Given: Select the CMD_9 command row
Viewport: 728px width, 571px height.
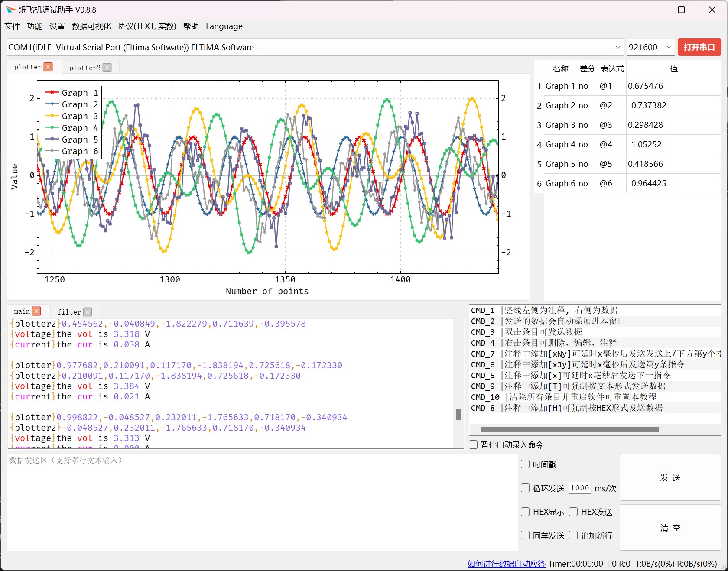Looking at the screenshot, I should click(x=595, y=386).
